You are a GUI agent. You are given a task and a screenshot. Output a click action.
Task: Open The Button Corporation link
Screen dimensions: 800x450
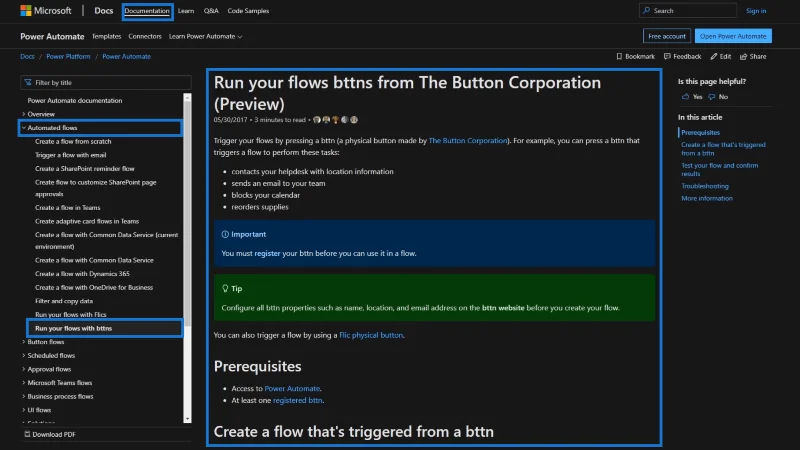468,140
